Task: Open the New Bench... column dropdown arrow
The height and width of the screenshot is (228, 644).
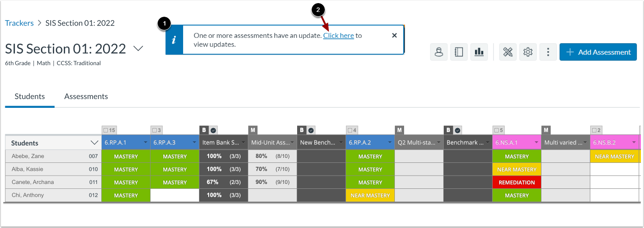Action: [x=341, y=143]
